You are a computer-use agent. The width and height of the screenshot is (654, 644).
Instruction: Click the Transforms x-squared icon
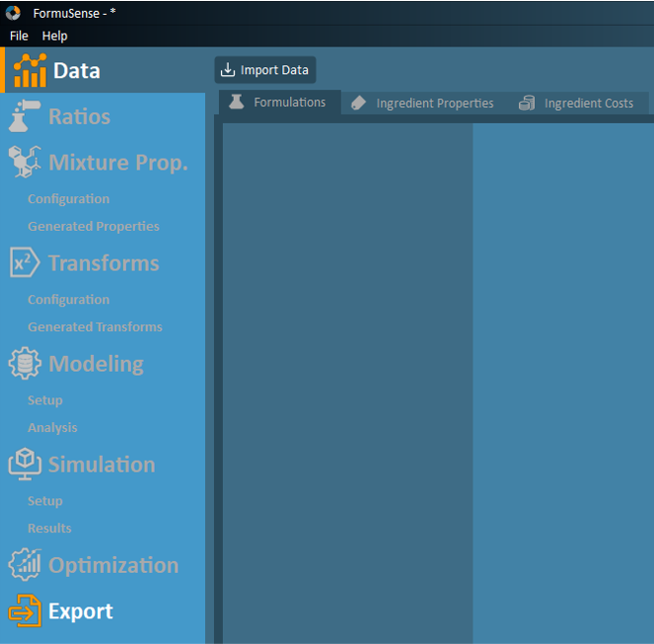25,262
